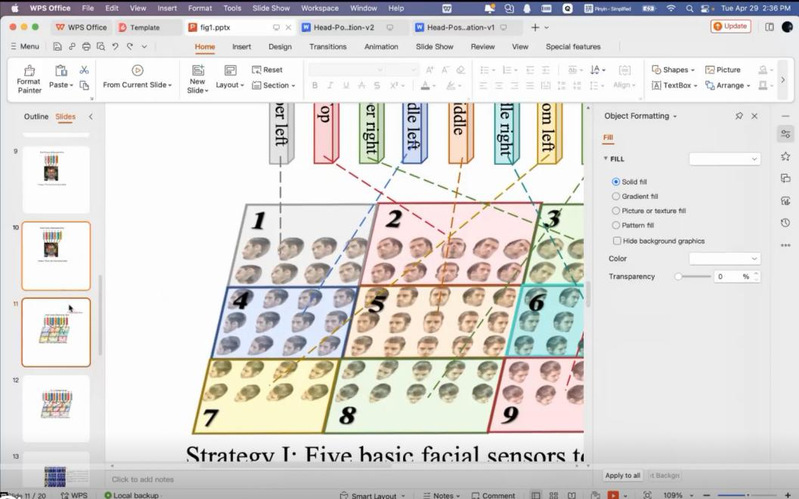799x499 pixels.
Task: Select the Gradient fill option
Action: click(616, 196)
